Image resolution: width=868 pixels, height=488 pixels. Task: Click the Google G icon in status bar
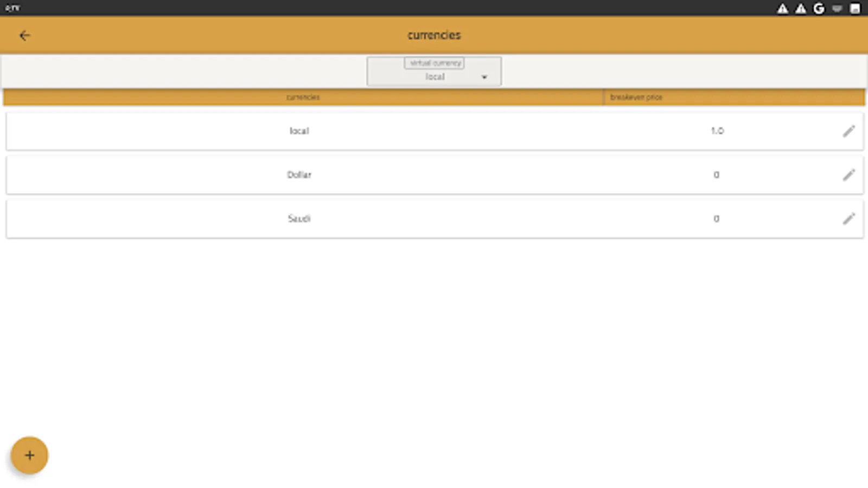pyautogui.click(x=819, y=8)
